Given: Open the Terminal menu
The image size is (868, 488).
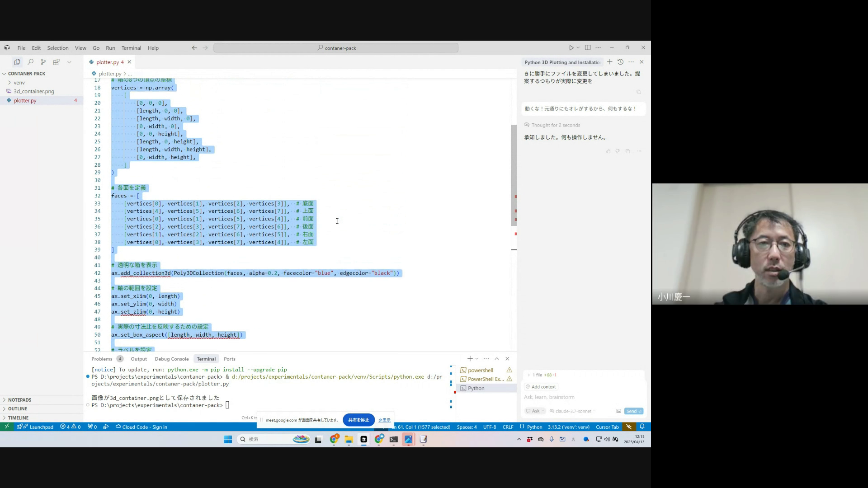Looking at the screenshot, I should tap(131, 48).
